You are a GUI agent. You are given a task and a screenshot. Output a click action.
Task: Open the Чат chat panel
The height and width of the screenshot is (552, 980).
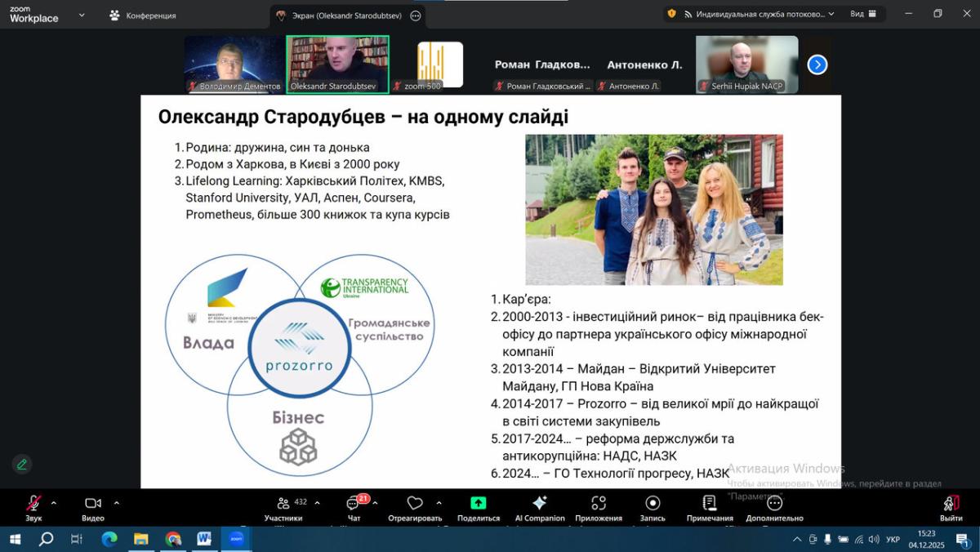pyautogui.click(x=354, y=504)
